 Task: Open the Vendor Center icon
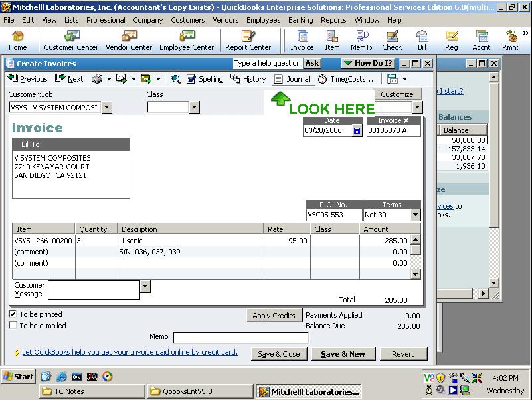click(x=129, y=40)
